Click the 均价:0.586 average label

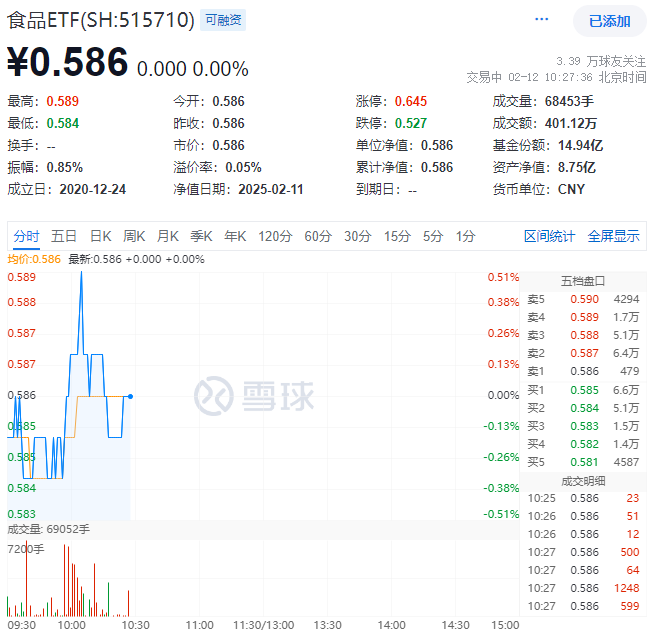tap(34, 259)
